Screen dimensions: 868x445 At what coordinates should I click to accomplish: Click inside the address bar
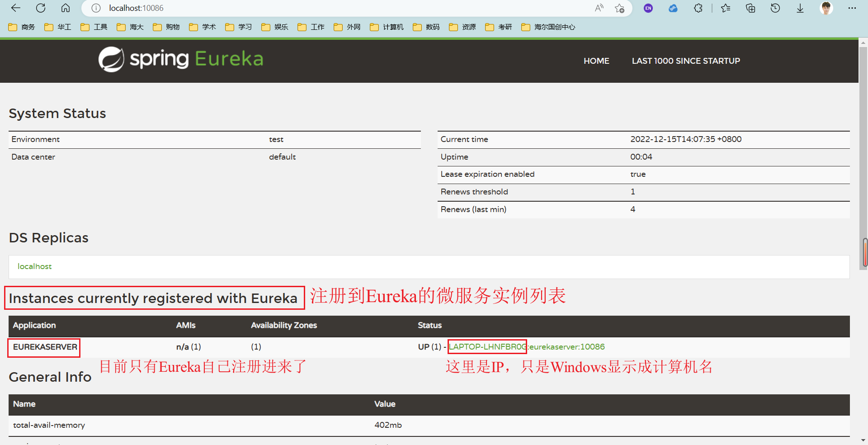pyautogui.click(x=271, y=8)
